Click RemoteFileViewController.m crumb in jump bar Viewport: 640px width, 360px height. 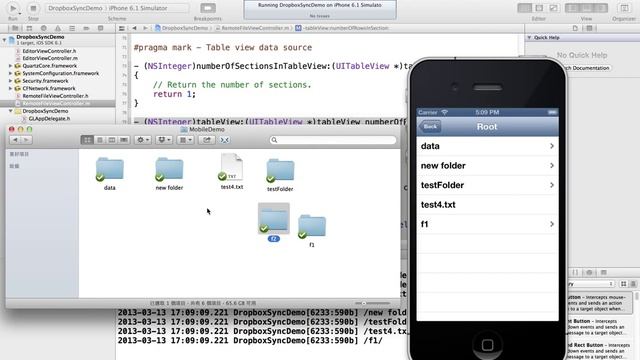[253, 28]
